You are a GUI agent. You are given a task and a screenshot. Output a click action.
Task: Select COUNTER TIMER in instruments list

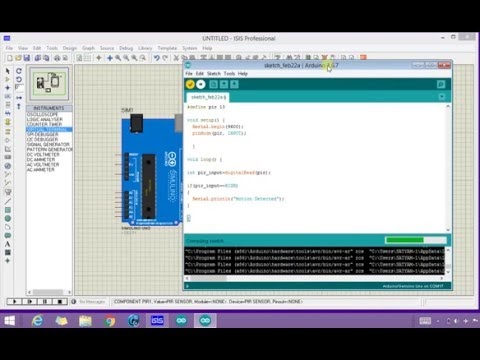pos(44,124)
